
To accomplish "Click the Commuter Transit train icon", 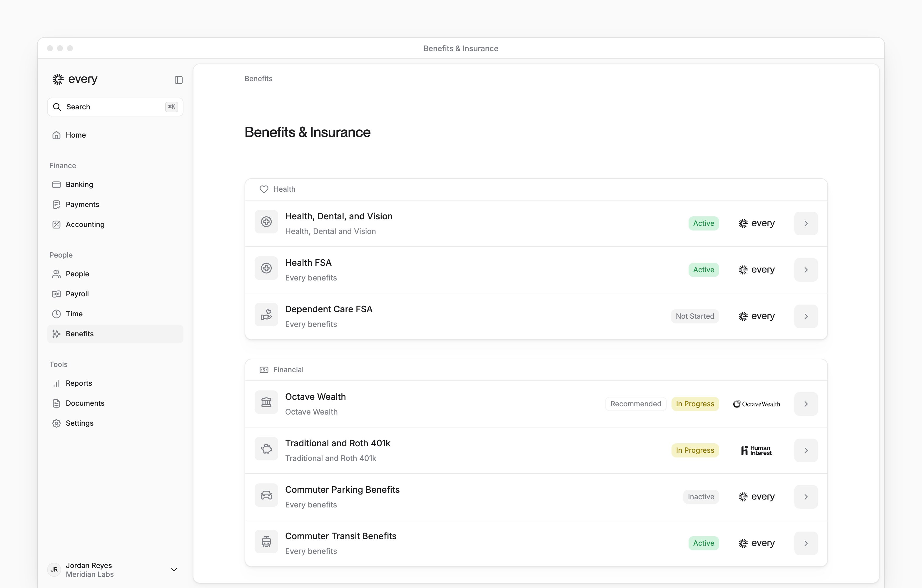I will [266, 542].
